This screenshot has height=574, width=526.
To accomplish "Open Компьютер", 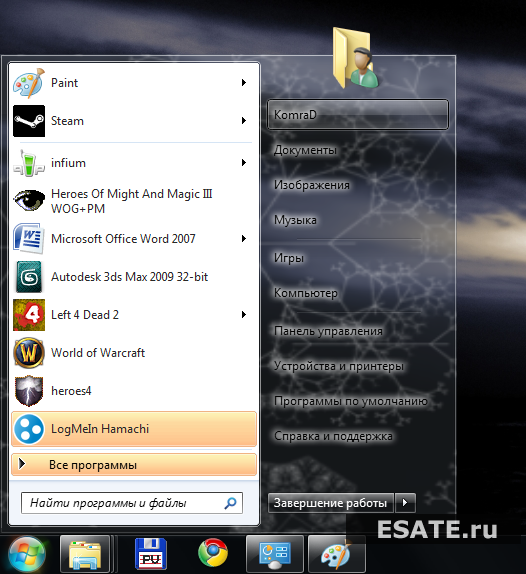I will [306, 293].
